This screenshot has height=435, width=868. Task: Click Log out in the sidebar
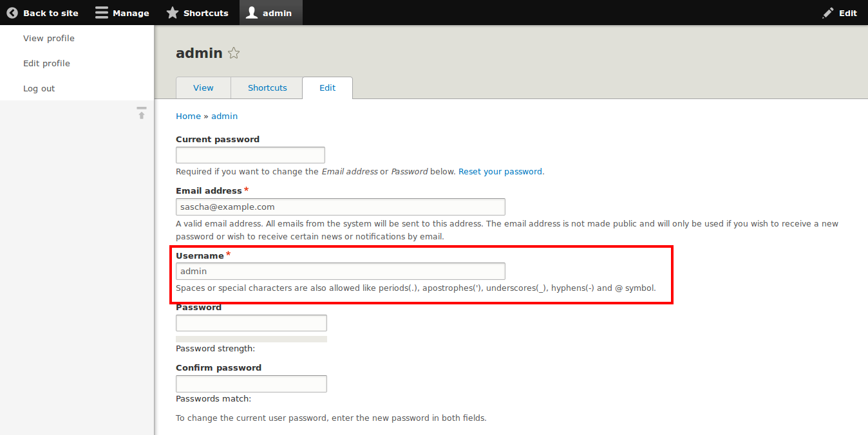pos(39,88)
